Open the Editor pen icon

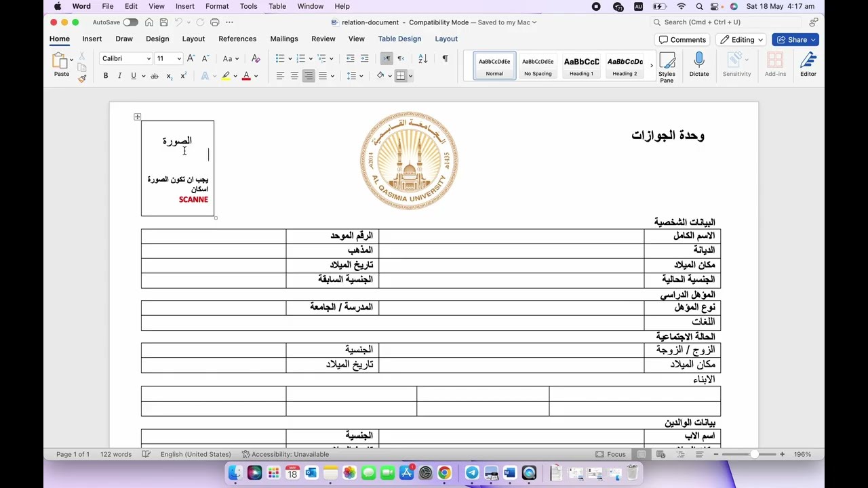point(808,65)
